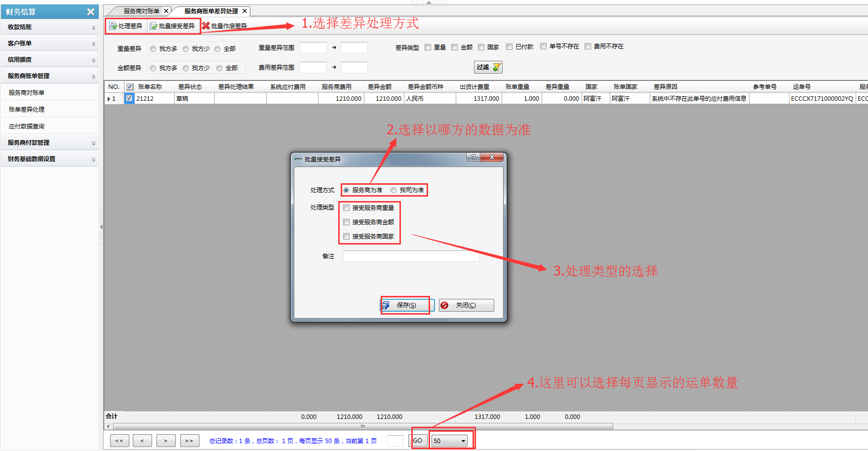Screen dimensions: 868x451
Task: Select the 我司为准 radio option
Action: point(394,190)
